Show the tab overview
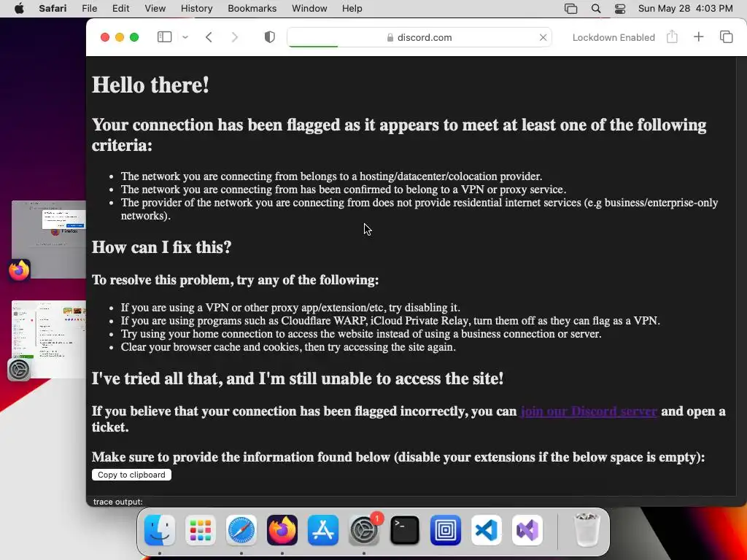 pyautogui.click(x=726, y=36)
